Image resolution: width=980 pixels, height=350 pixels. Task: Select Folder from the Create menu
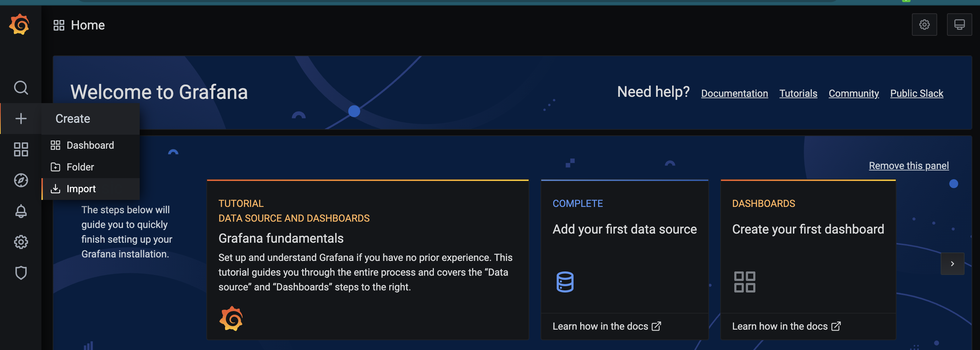tap(80, 167)
